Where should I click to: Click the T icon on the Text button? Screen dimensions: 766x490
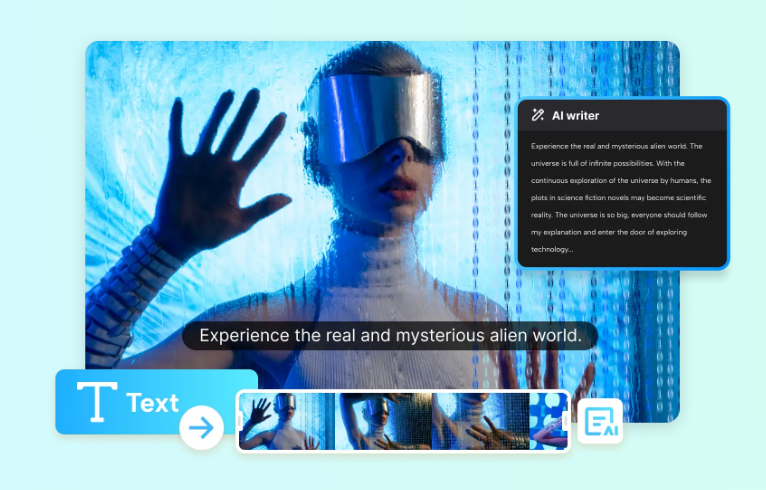click(x=97, y=402)
